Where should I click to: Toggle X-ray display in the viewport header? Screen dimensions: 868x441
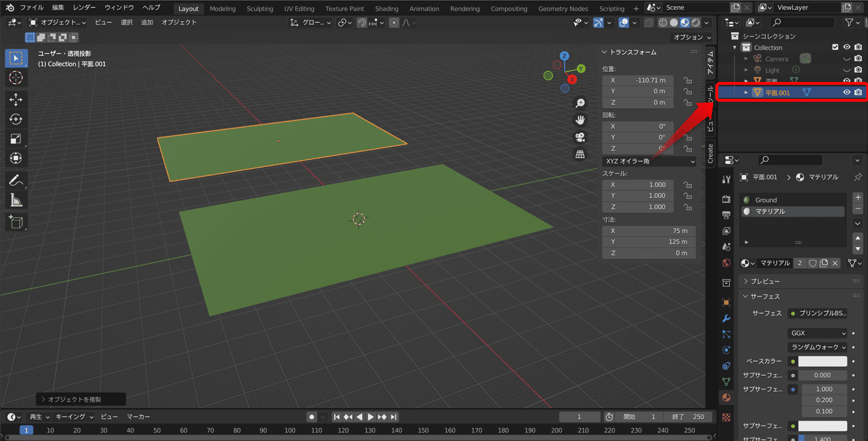click(648, 23)
